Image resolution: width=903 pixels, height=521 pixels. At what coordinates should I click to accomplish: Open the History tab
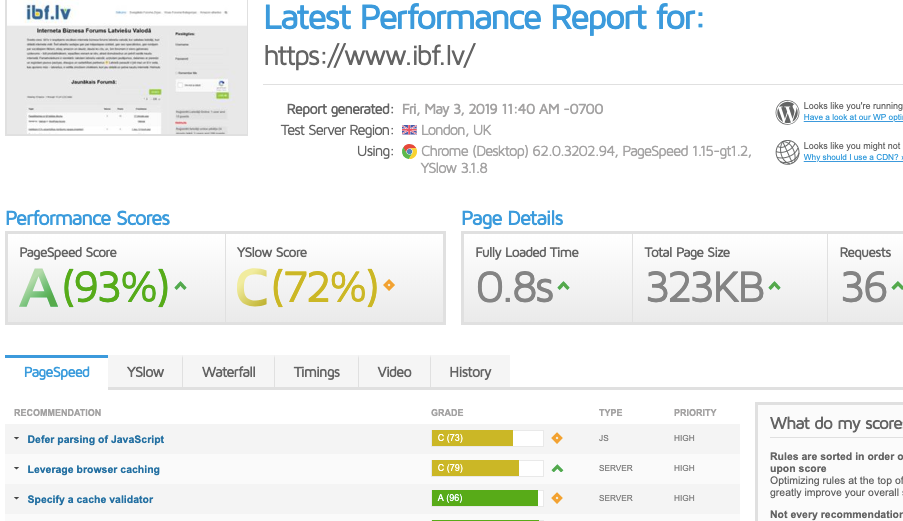pos(470,372)
